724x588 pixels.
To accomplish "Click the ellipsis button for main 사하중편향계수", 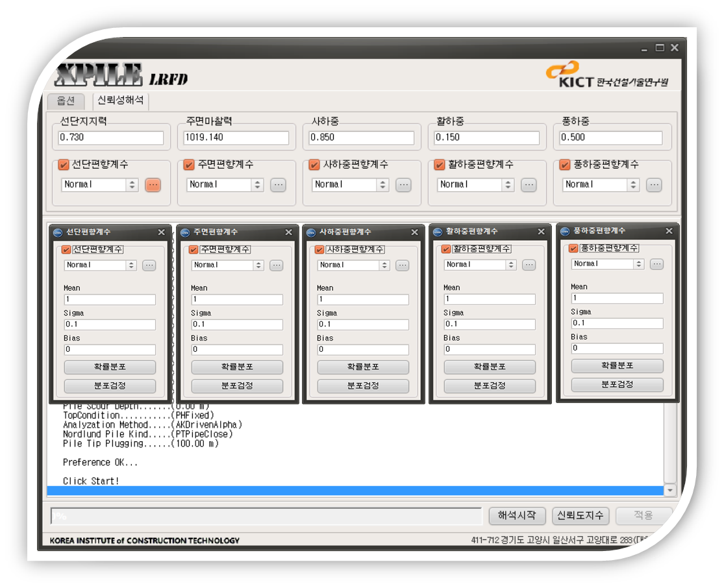I will [x=403, y=185].
